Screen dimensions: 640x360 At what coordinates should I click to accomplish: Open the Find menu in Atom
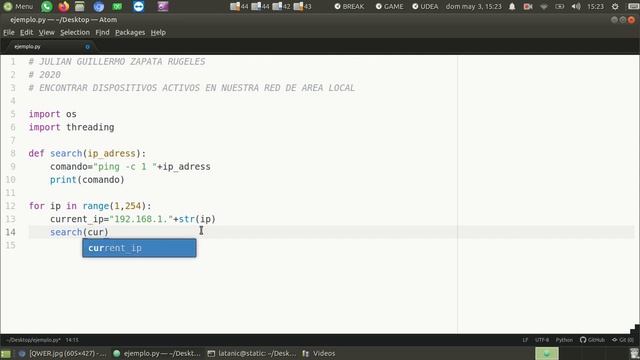click(102, 32)
